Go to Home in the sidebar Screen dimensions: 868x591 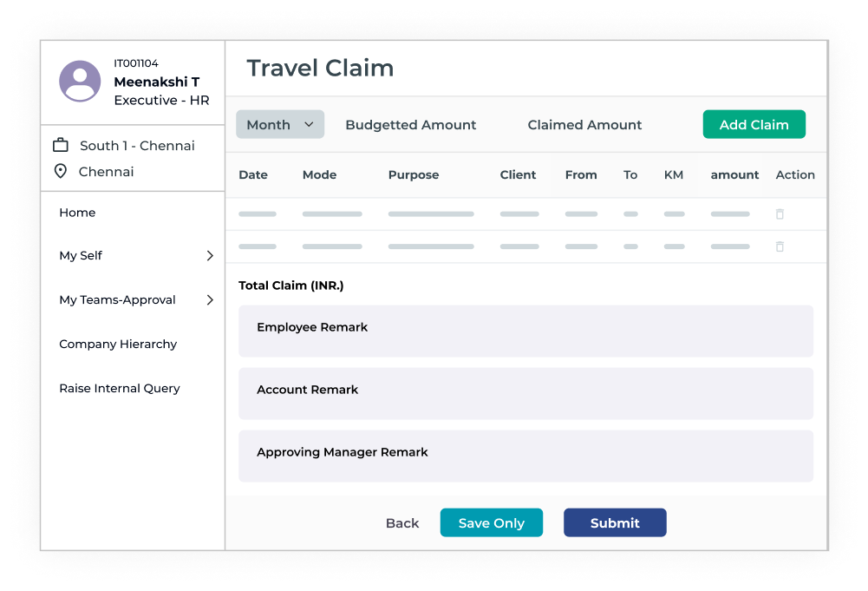click(x=77, y=213)
